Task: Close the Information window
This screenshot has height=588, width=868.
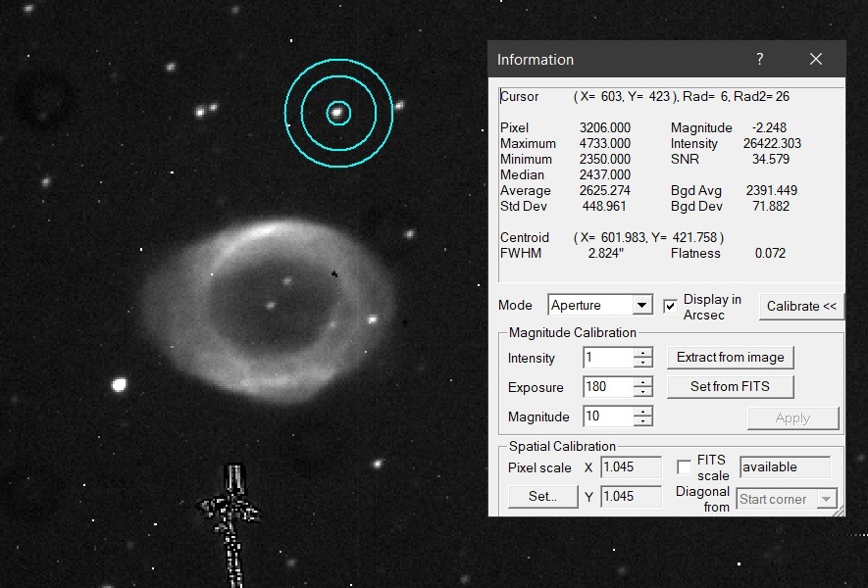Action: 815,59
